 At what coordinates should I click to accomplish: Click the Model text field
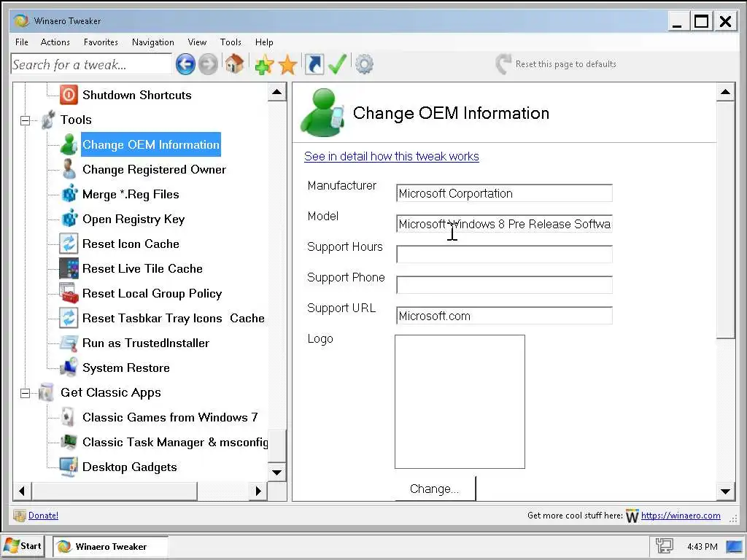point(504,224)
